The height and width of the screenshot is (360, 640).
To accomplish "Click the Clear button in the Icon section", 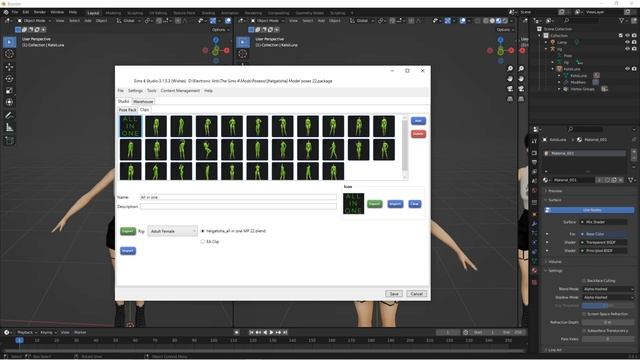I will tap(415, 204).
